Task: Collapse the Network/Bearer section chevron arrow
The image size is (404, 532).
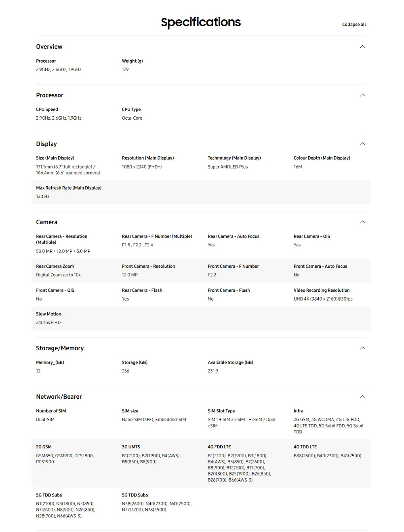Action: [362, 397]
